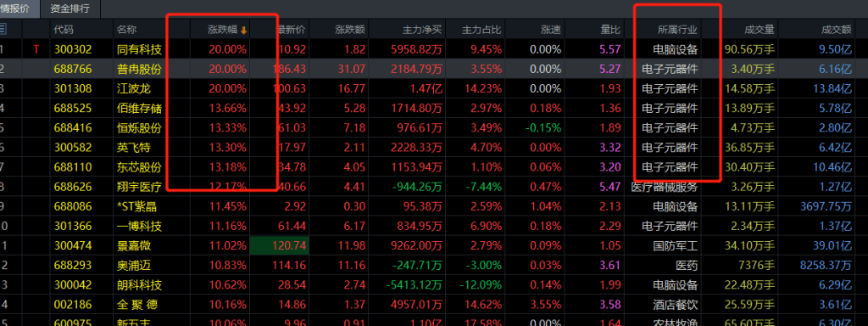Open stock *ST紫晶
This screenshot has width=868, height=326.
[136, 206]
